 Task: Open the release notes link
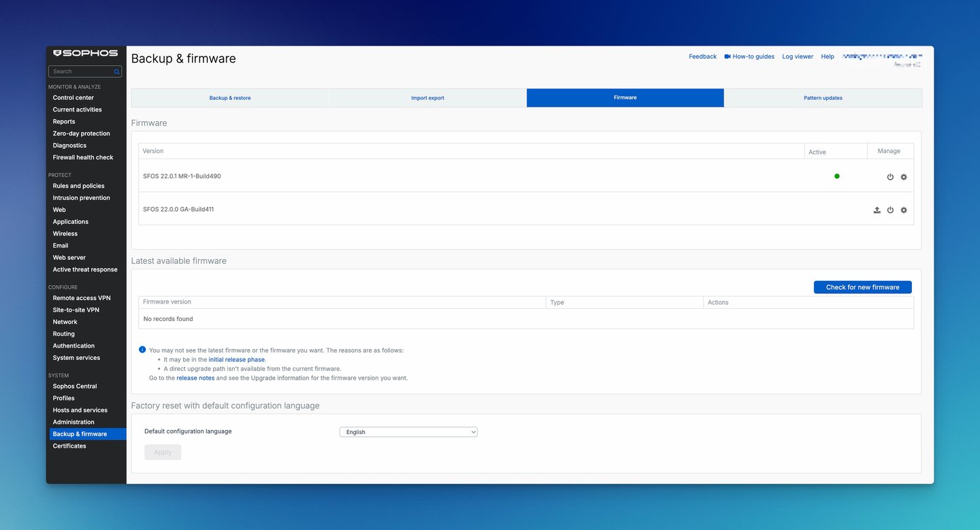[x=195, y=378]
